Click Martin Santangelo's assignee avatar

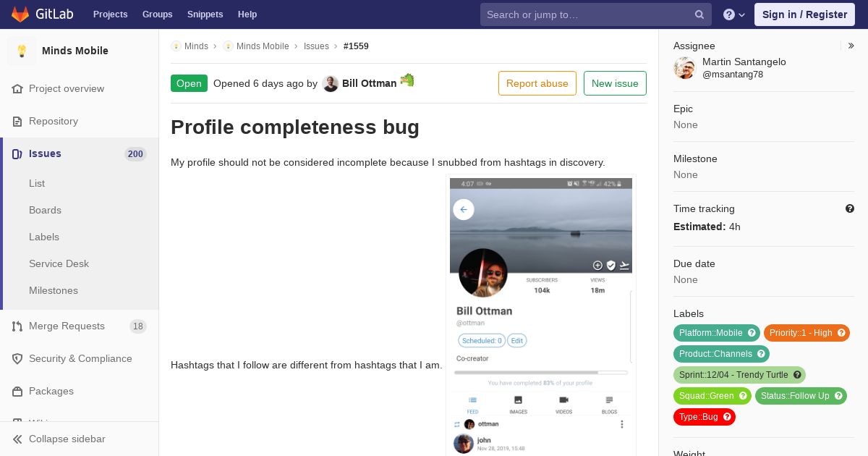[x=684, y=68]
